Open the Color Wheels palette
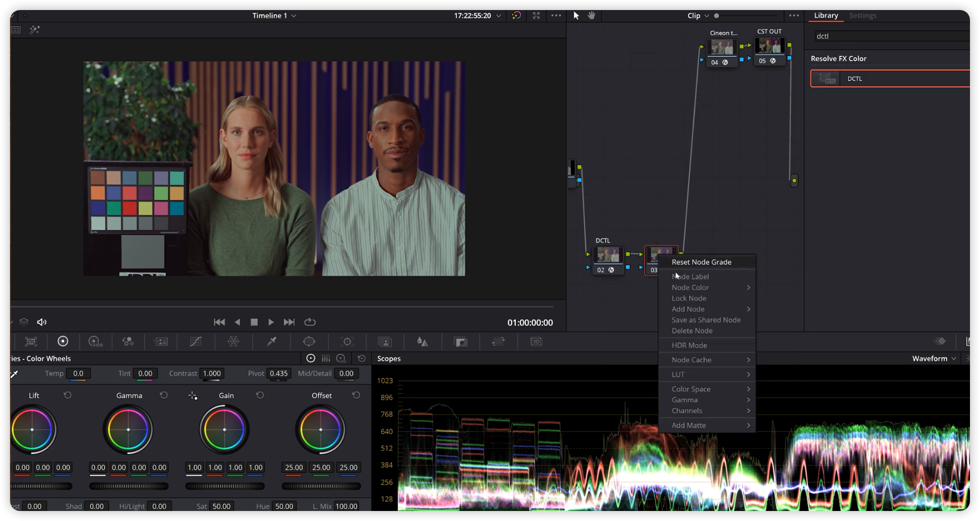The image size is (980, 521). tap(63, 341)
